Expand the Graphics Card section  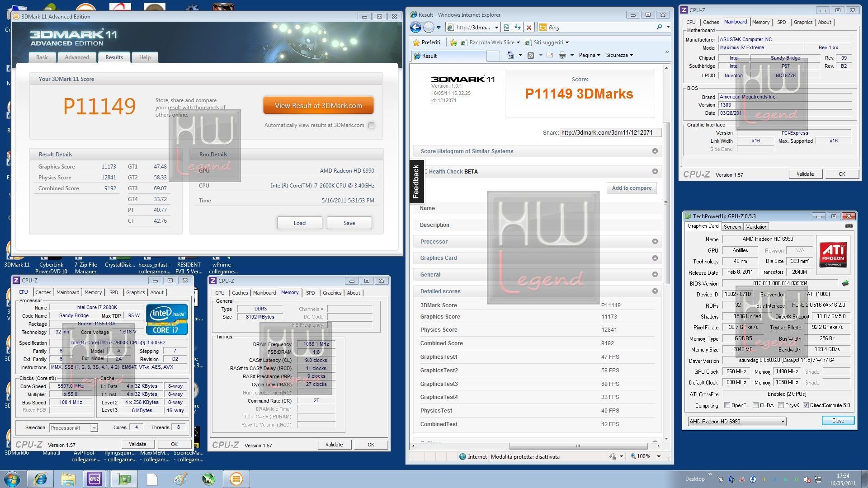pos(655,258)
